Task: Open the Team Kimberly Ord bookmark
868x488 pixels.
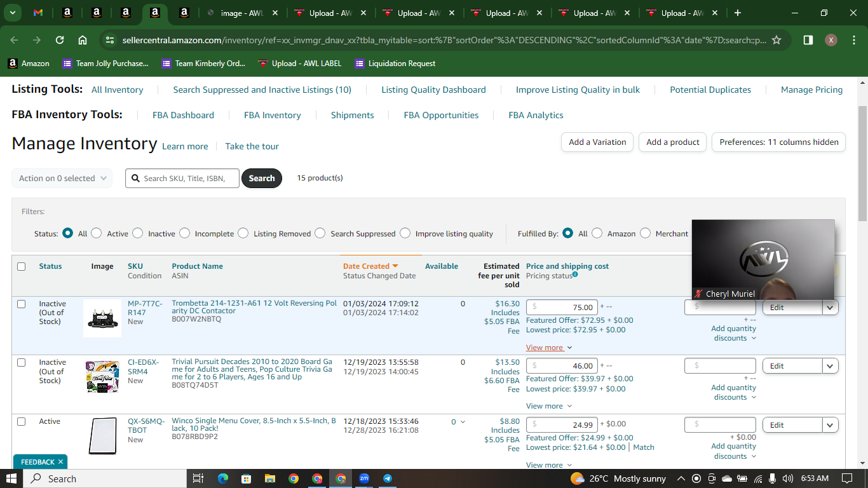Action: (204, 64)
